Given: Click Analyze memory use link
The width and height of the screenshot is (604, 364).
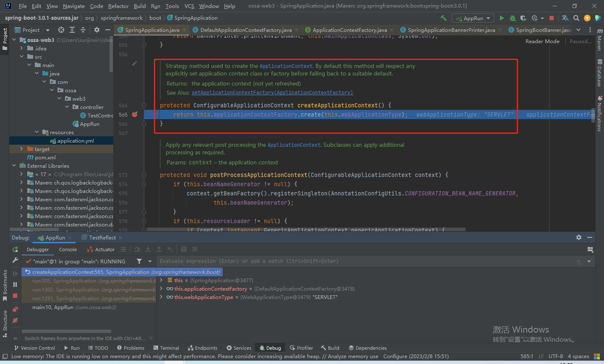Looking at the screenshot, I should (x=353, y=356).
